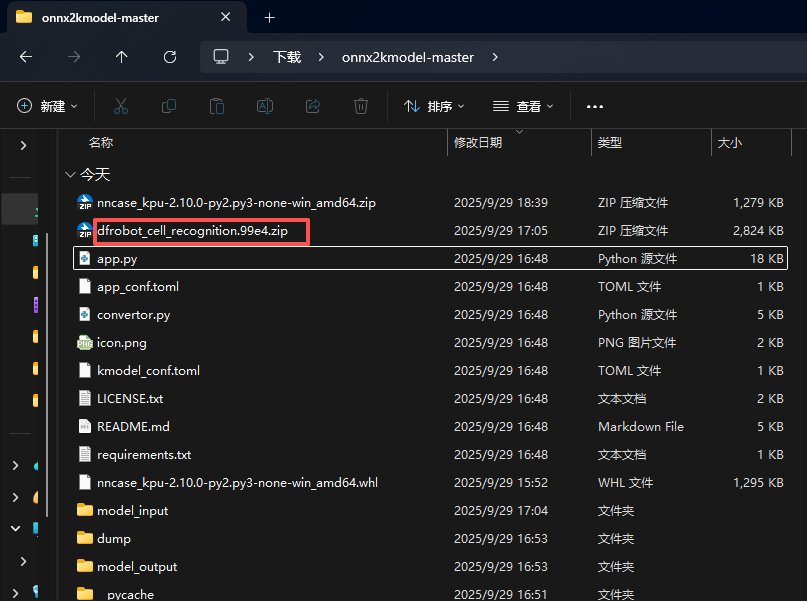
Task: Click the Share icon in toolbar
Action: click(x=312, y=106)
